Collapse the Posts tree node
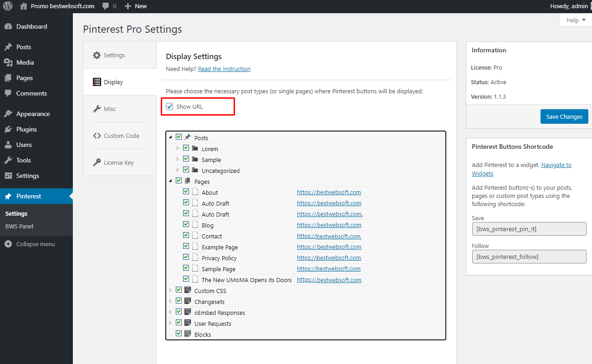The height and width of the screenshot is (364, 592). coord(171,137)
